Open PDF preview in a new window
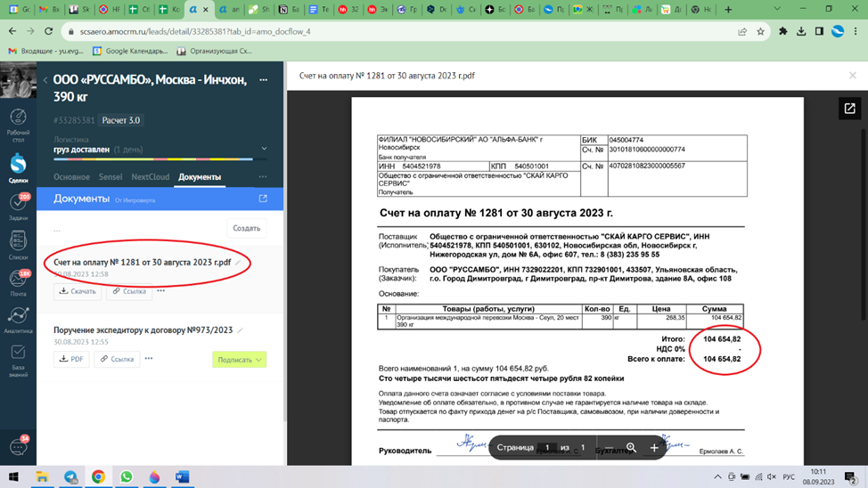Viewport: 868px width, 488px height. tap(849, 109)
